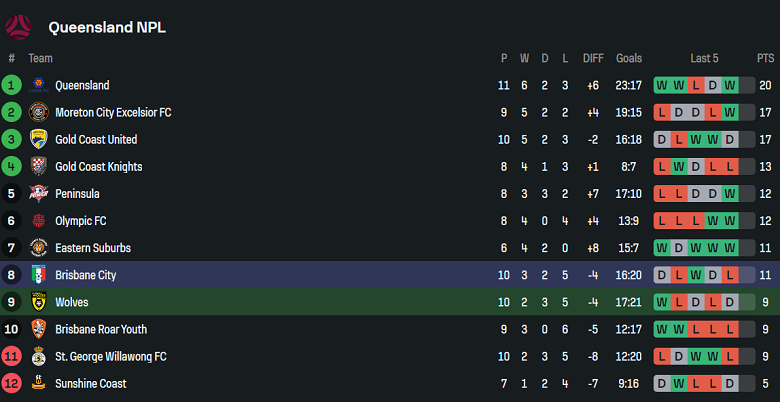Click the Brisbane City crest icon
This screenshot has height=402, width=780.
39,275
